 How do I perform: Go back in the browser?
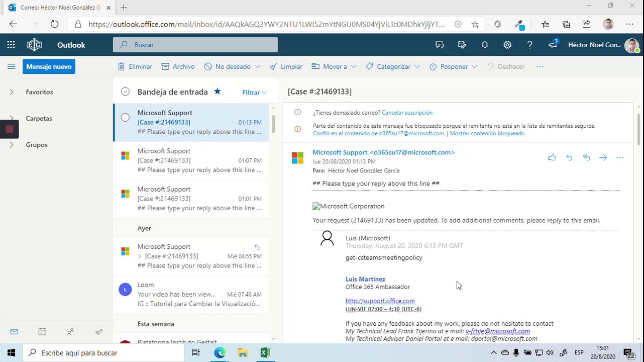(x=13, y=24)
